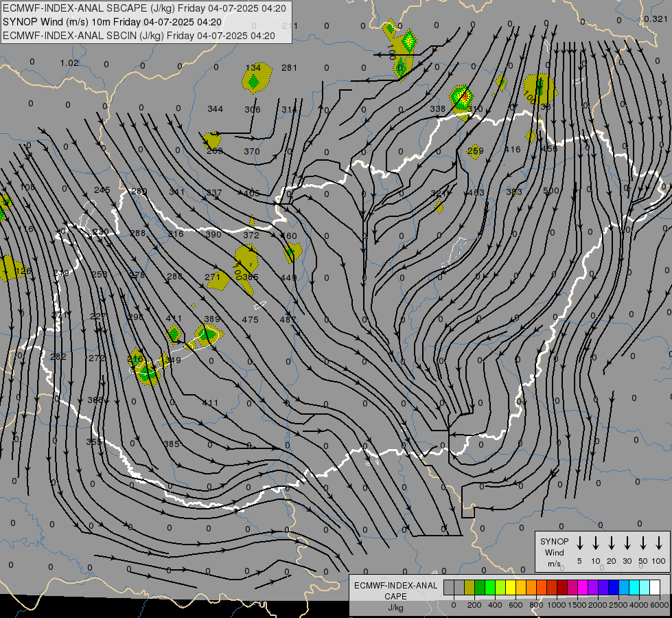This screenshot has width=672, height=618.
Task: Click the '341' grid value
Action: [x=176, y=192]
